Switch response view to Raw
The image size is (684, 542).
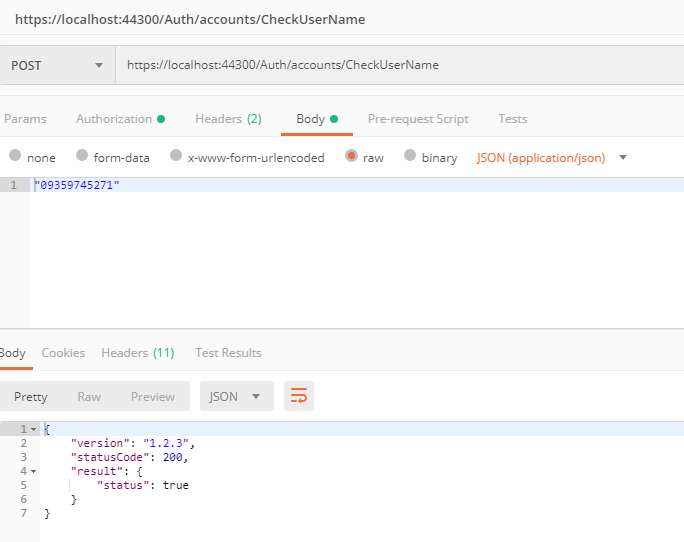(89, 397)
